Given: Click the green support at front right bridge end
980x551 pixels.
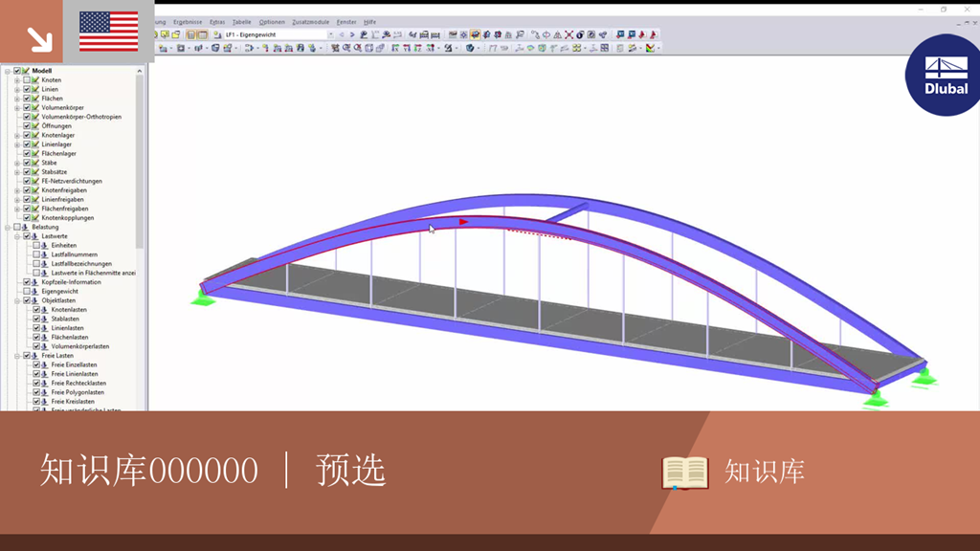Looking at the screenshot, I should pyautogui.click(x=875, y=399).
